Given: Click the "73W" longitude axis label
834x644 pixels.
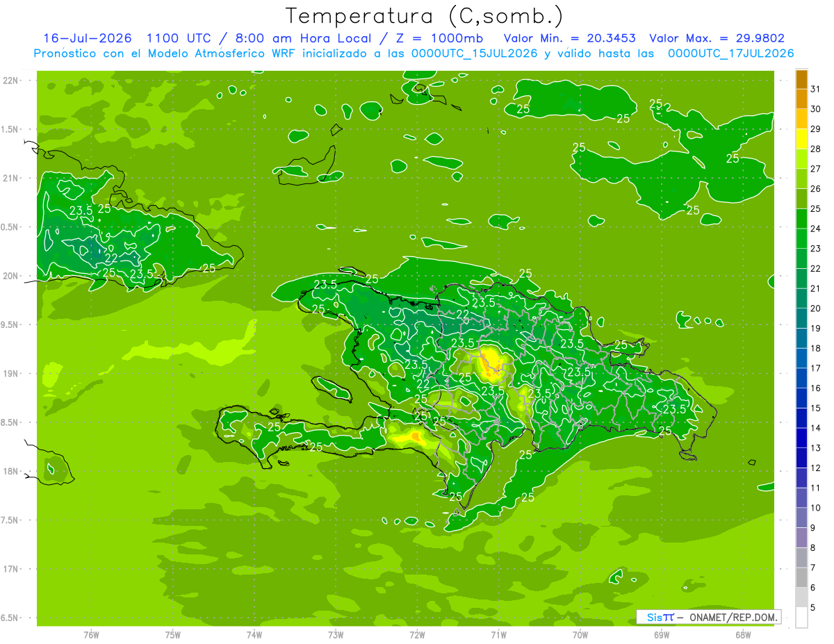Looking at the screenshot, I should click(x=336, y=634).
